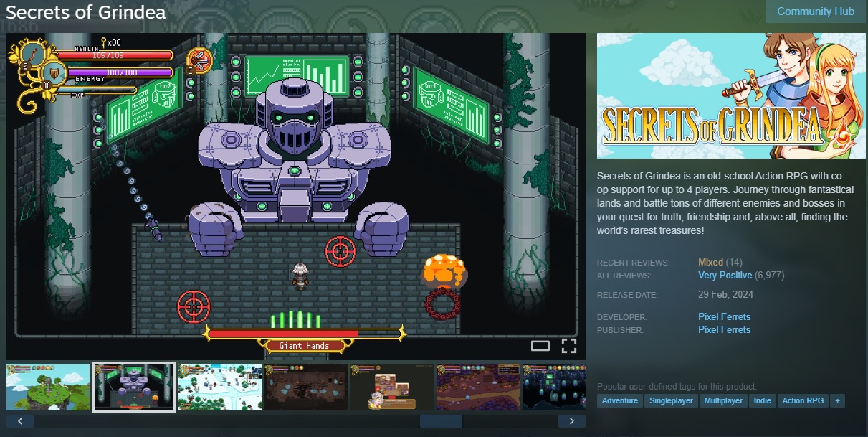
Task: Click the bow skill icon labeled C
Action: [199, 61]
